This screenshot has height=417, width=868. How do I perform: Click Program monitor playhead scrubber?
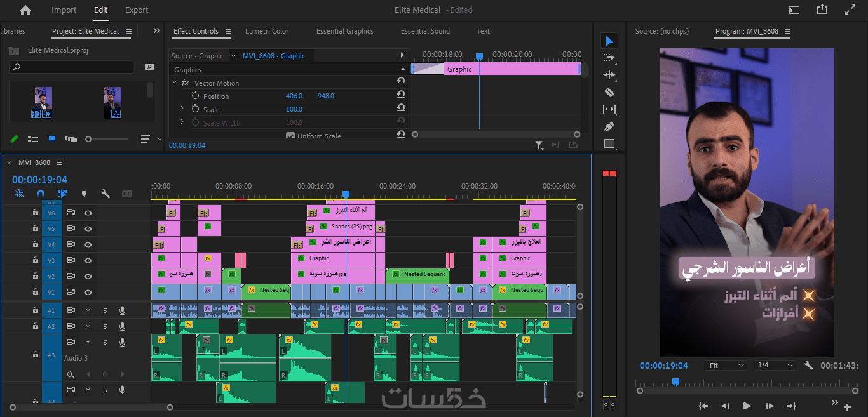[675, 382]
